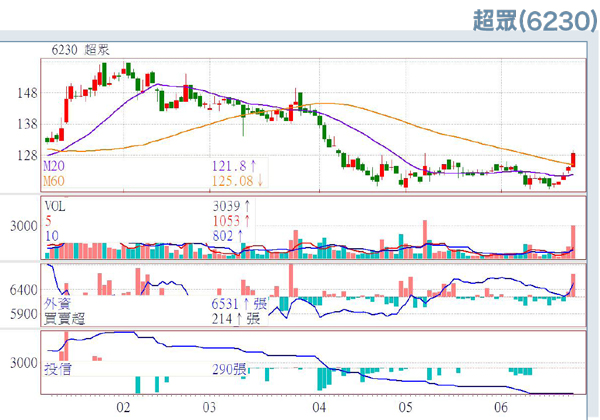
Task: Jump to the 06 month marker
Action: 502,408
